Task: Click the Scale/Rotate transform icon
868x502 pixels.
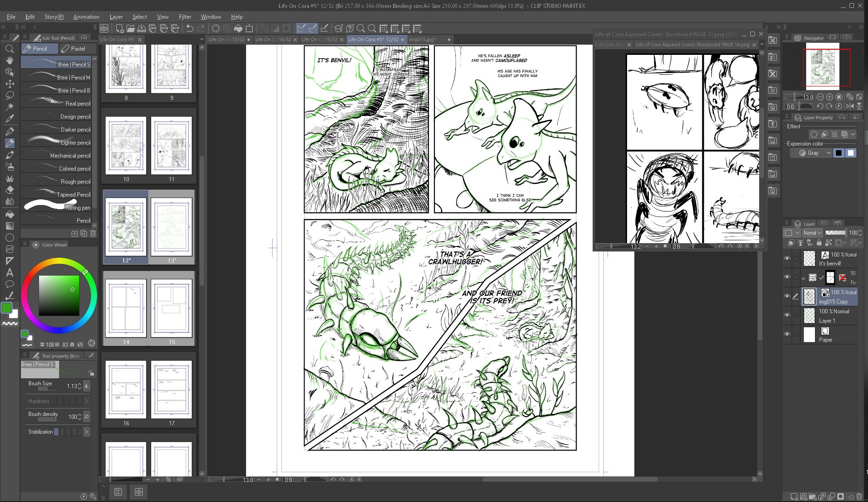Action: (250, 28)
